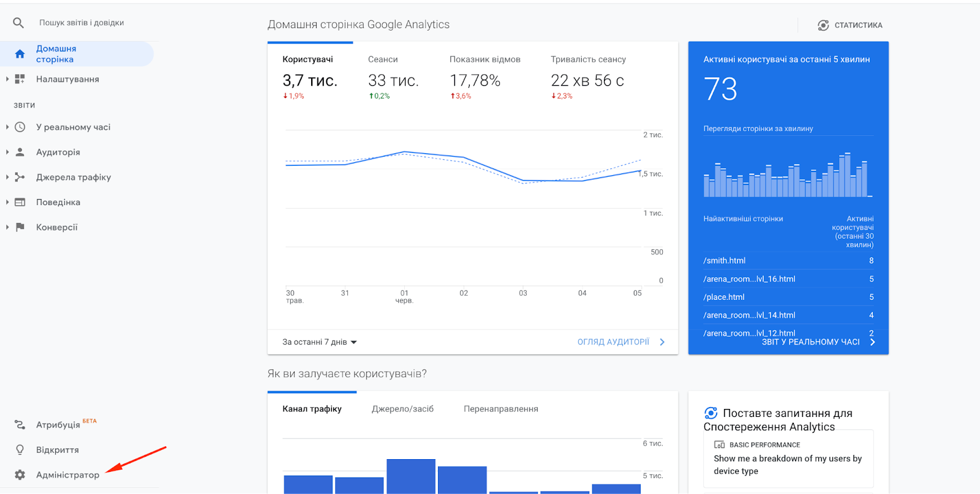Screen dimensions: 980x494
Task: Click the 17,78% bounce rate value
Action: [475, 81]
